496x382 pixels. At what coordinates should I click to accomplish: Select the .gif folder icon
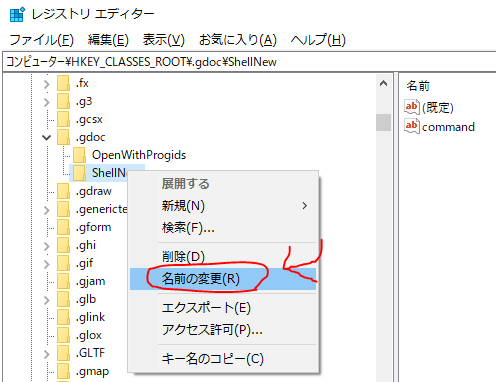[63, 263]
